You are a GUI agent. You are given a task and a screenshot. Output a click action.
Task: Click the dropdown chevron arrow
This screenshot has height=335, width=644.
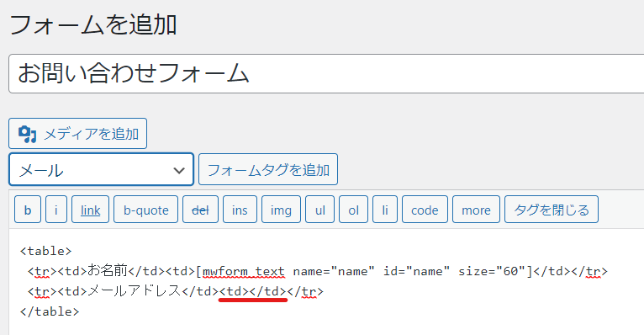click(x=179, y=170)
